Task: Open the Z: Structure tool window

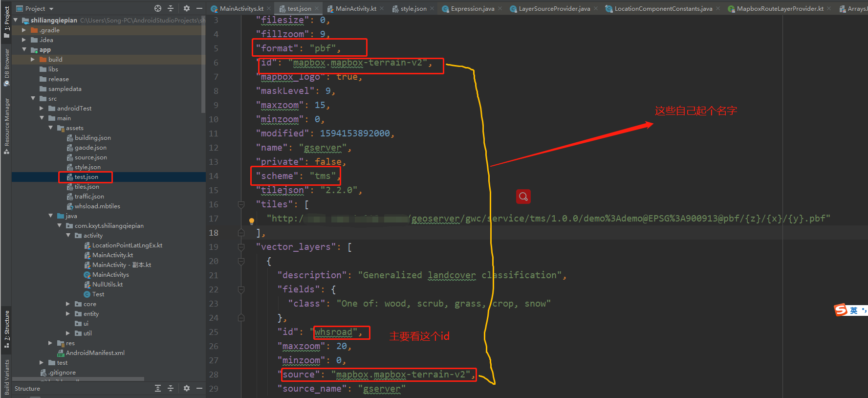Action: (x=6, y=329)
